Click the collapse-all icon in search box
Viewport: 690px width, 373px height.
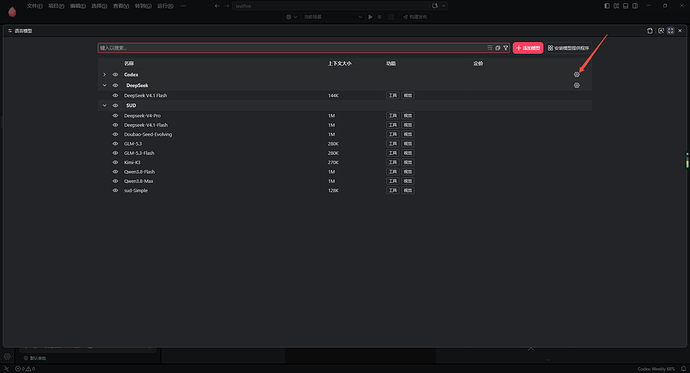pos(498,48)
